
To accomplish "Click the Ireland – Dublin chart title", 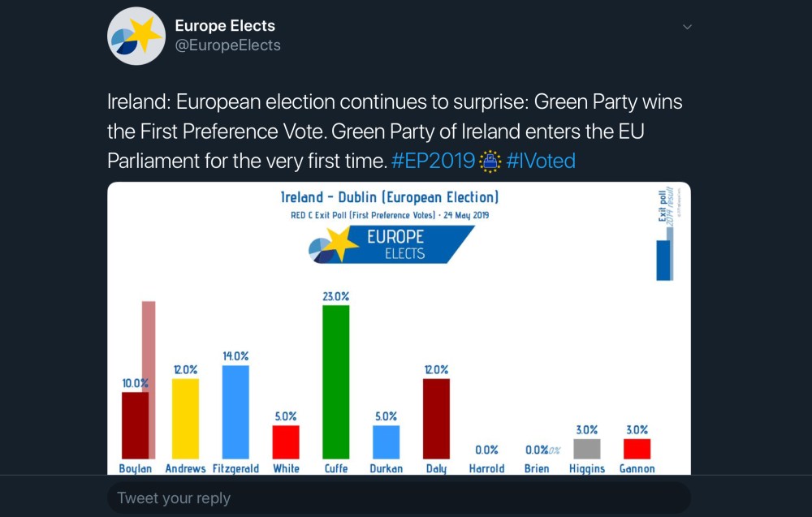I will click(390, 197).
